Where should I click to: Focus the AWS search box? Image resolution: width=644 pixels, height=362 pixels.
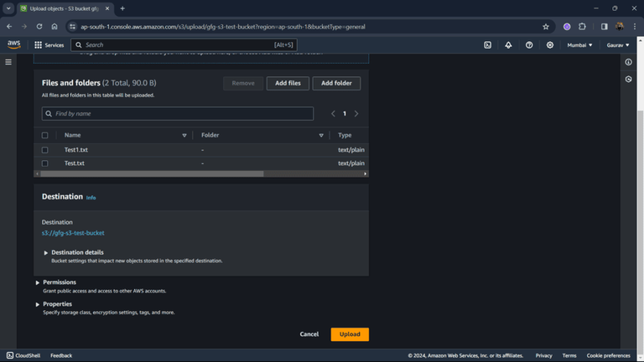(184, 45)
